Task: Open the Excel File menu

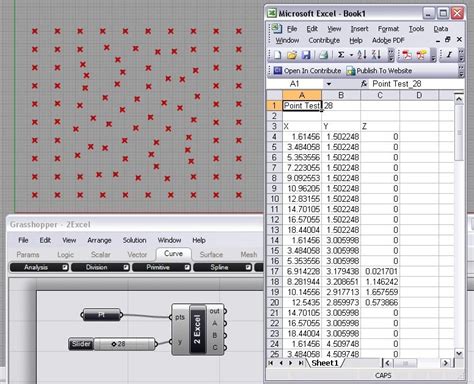Action: pyautogui.click(x=292, y=29)
